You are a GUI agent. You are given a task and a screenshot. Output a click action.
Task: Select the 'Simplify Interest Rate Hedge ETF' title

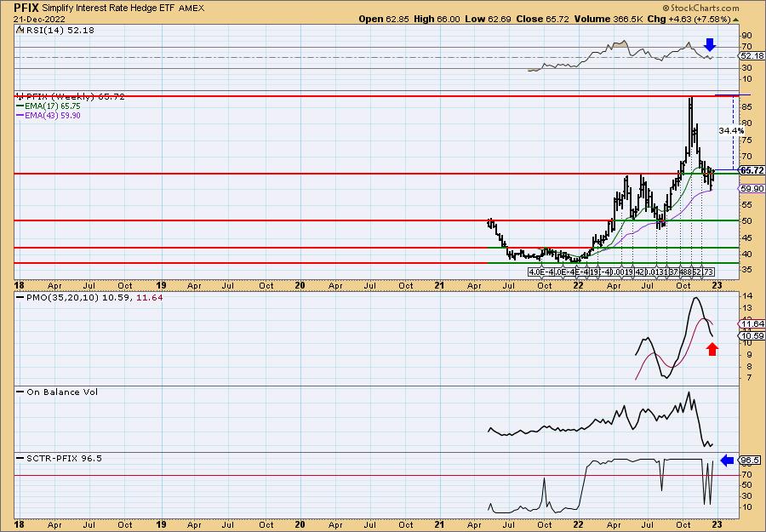109,9
